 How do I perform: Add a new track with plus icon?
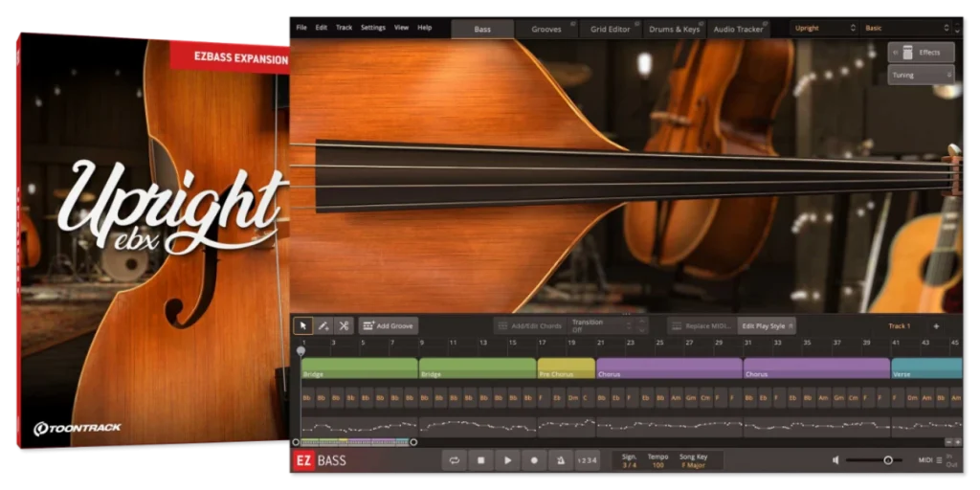936,326
